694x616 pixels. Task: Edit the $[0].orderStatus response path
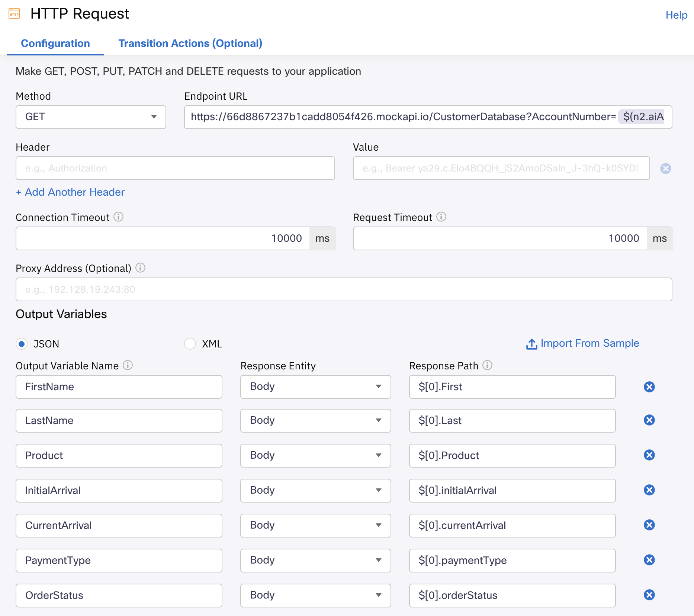[513, 596]
